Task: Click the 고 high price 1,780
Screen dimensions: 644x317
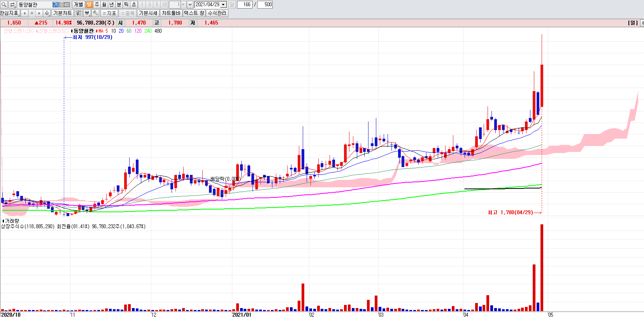Action: pos(175,23)
